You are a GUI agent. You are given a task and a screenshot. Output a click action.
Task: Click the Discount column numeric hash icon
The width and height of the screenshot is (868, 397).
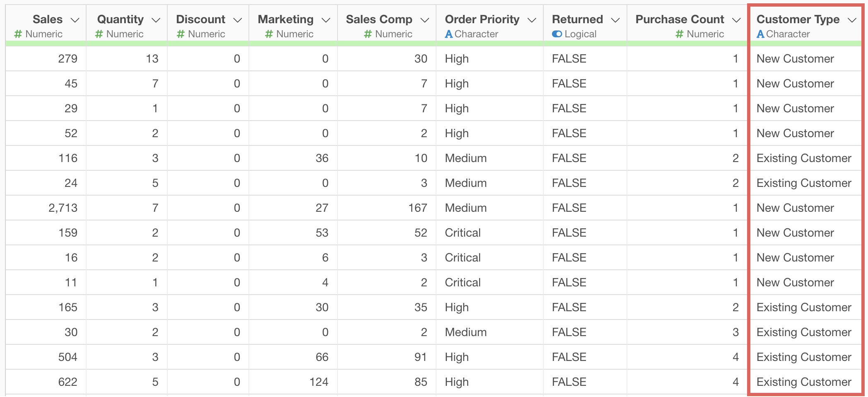point(181,34)
